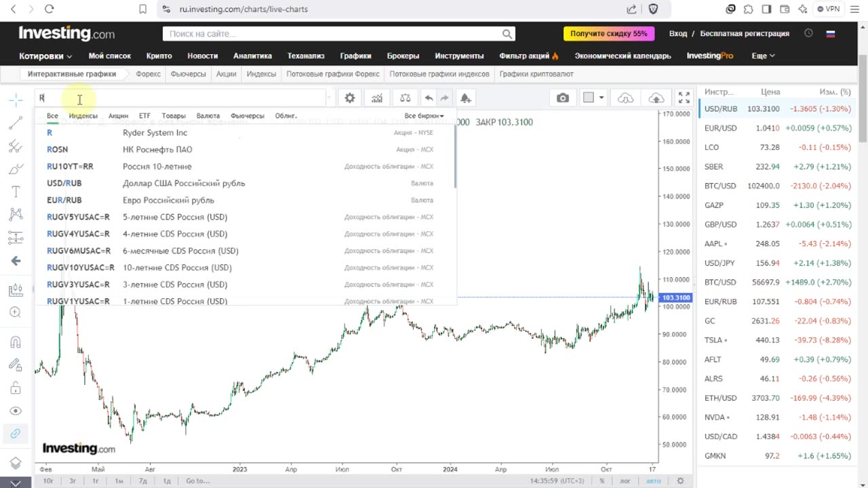Open the 'Графики криптовалют' tab
The height and width of the screenshot is (488, 868).
(x=536, y=74)
